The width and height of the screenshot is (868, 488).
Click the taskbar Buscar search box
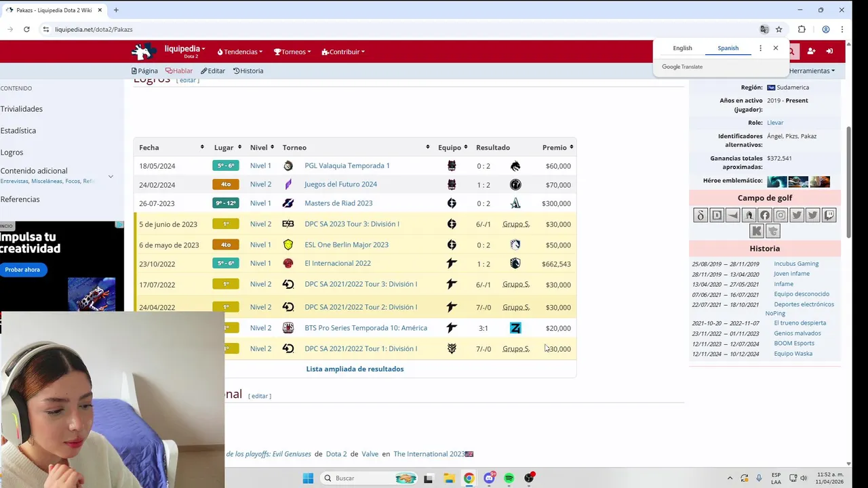[368, 478]
